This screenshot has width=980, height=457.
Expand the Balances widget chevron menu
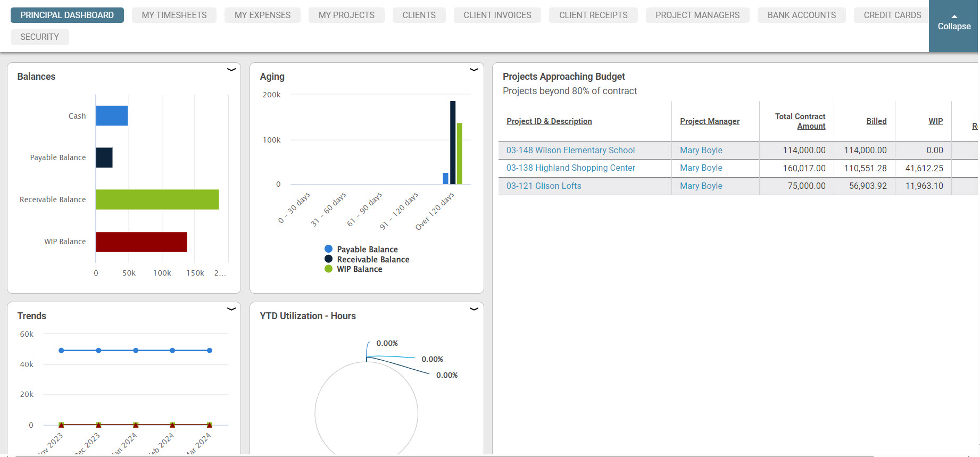[231, 70]
